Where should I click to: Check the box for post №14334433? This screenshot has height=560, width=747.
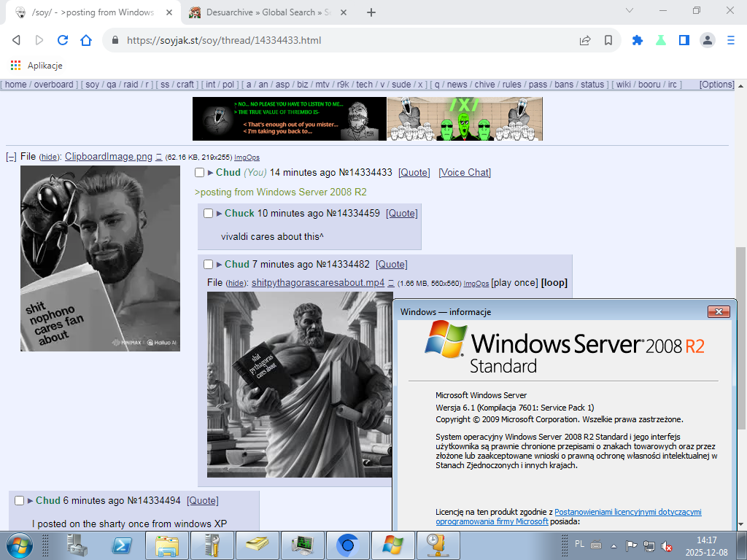(200, 173)
